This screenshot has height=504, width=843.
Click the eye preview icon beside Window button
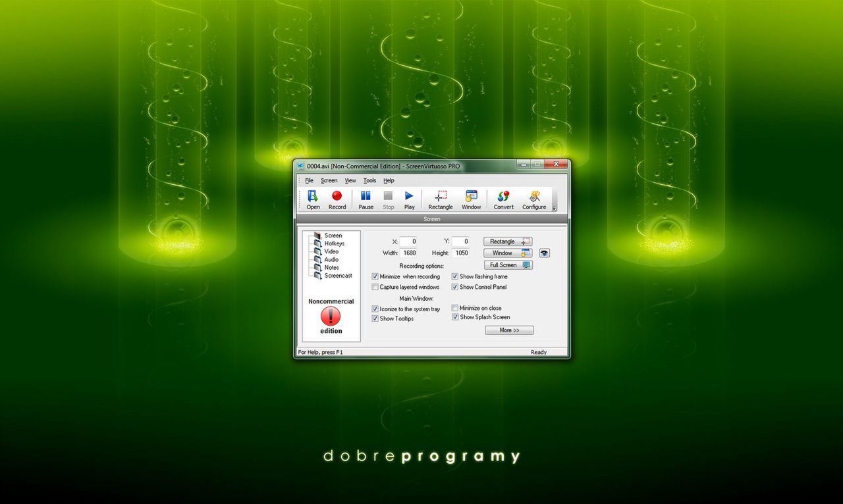tap(545, 253)
